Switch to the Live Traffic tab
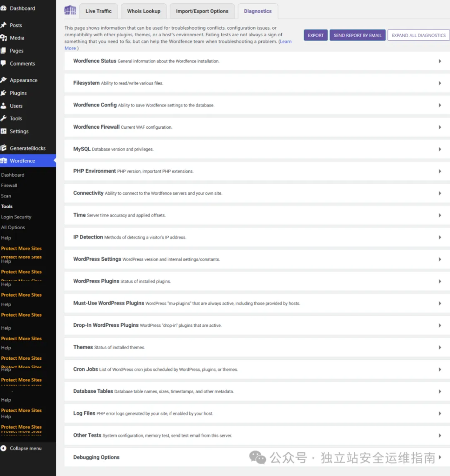 click(x=99, y=11)
